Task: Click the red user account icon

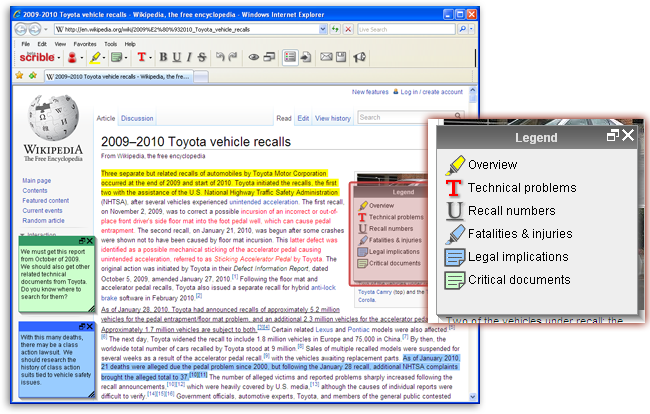Action: 72,57
